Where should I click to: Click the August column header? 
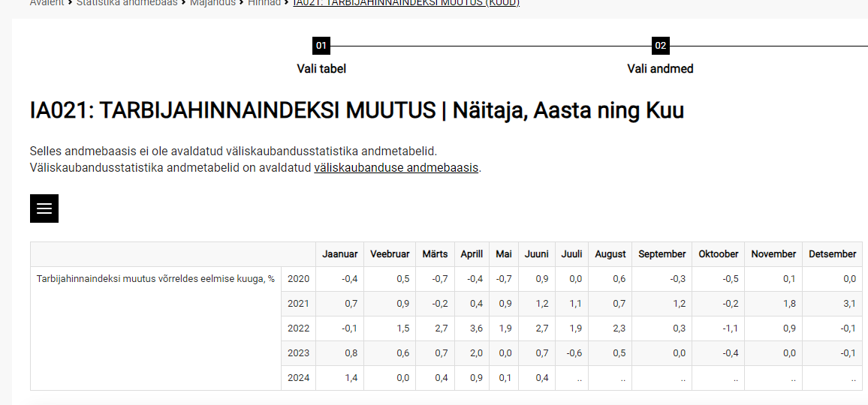tap(610, 254)
